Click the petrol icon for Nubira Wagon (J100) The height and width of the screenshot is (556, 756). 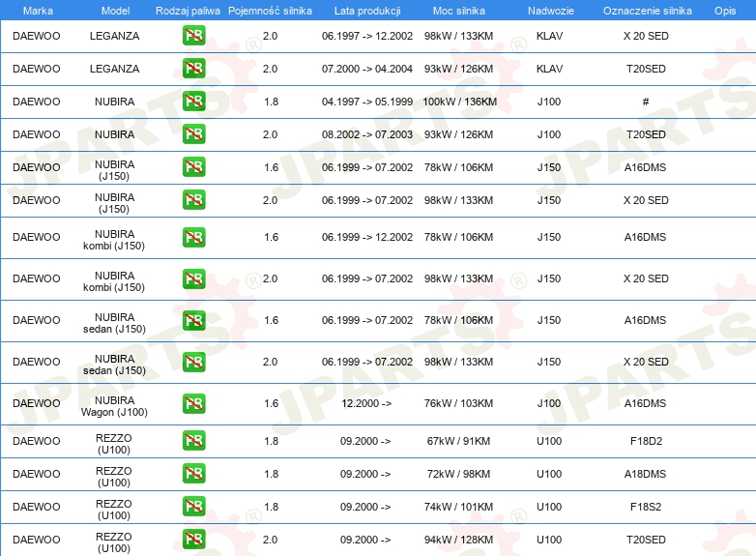(193, 403)
